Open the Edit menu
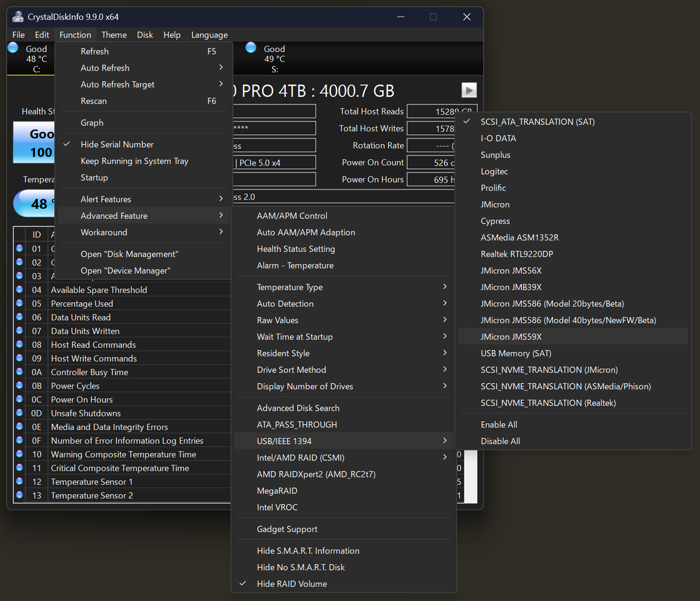Image resolution: width=700 pixels, height=601 pixels. 42,34
